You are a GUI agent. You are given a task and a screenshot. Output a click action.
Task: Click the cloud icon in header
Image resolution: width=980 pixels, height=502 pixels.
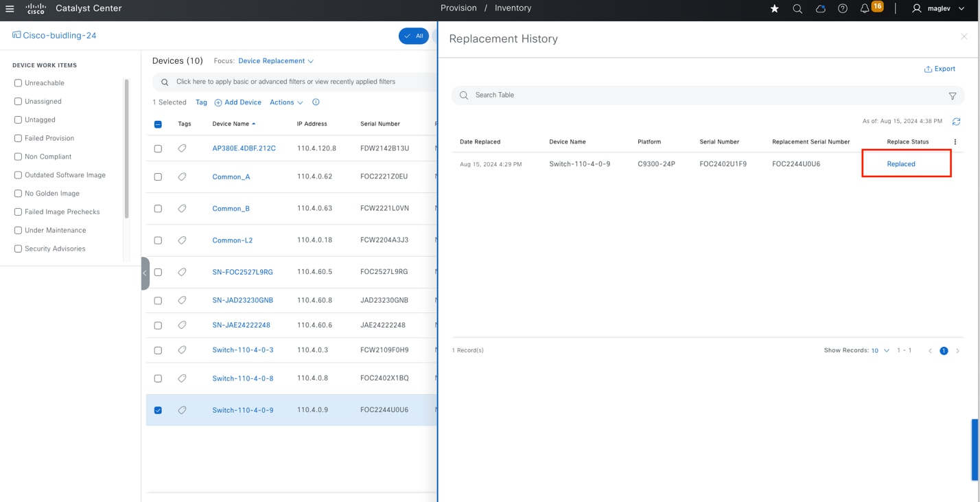coord(820,9)
